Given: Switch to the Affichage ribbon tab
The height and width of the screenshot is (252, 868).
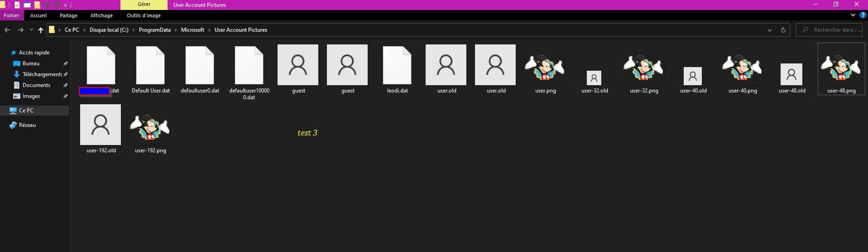Looking at the screenshot, I should point(101,15).
